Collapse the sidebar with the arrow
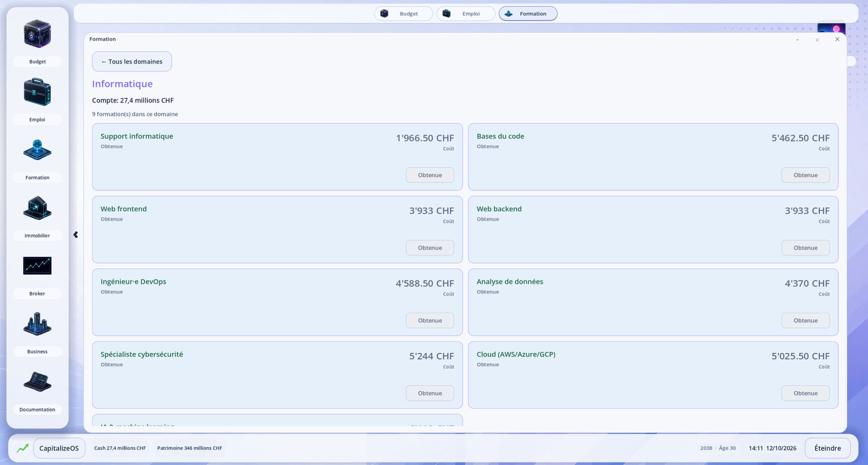This screenshot has width=868, height=465. (75, 235)
